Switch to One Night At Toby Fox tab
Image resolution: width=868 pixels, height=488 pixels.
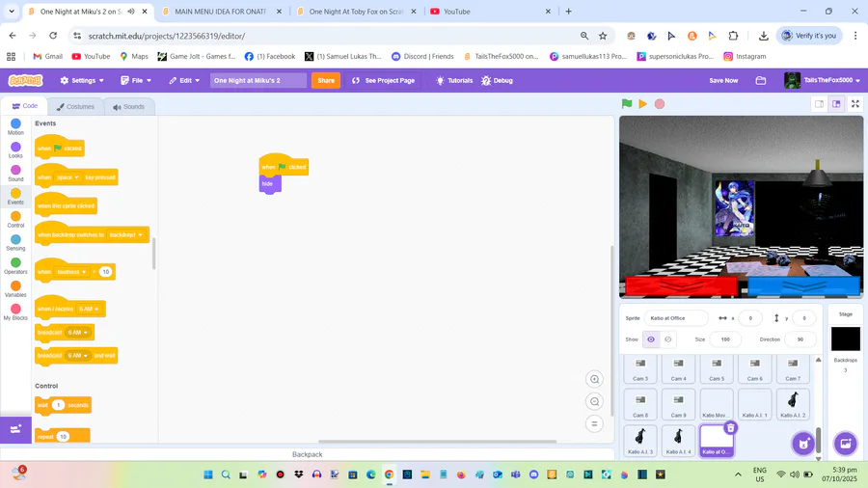click(356, 11)
